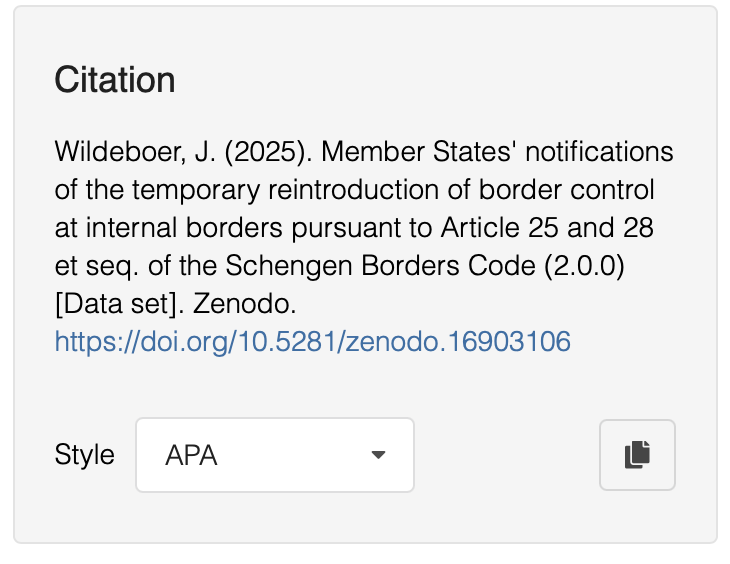Click the Article 25 and 28 text
This screenshot has height=564, width=730.
(x=545, y=228)
